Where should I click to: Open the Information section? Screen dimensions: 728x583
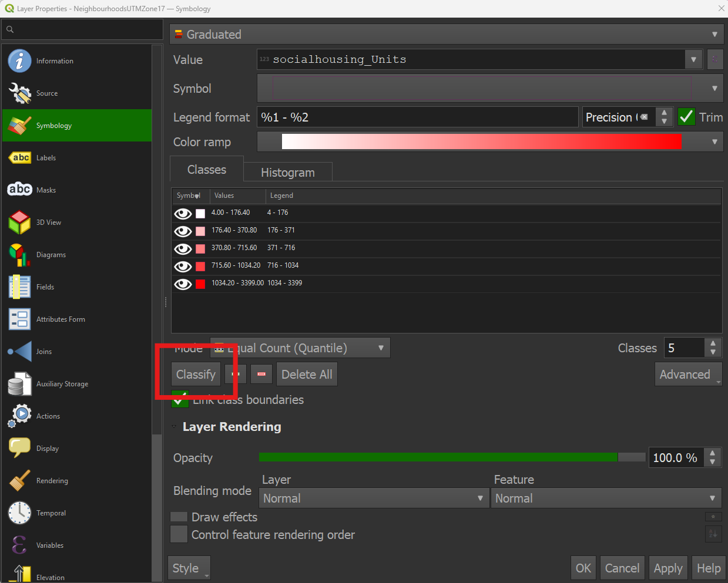pos(77,61)
